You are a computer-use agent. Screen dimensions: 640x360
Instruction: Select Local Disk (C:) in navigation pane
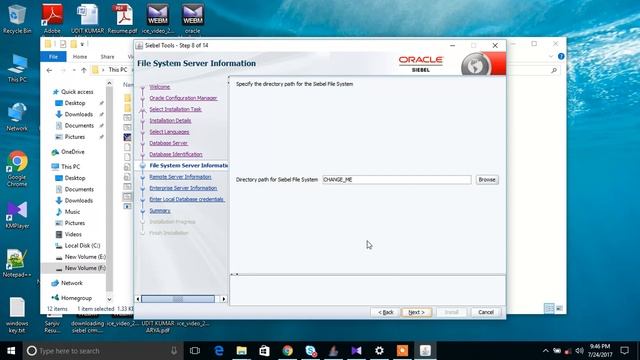(x=82, y=246)
